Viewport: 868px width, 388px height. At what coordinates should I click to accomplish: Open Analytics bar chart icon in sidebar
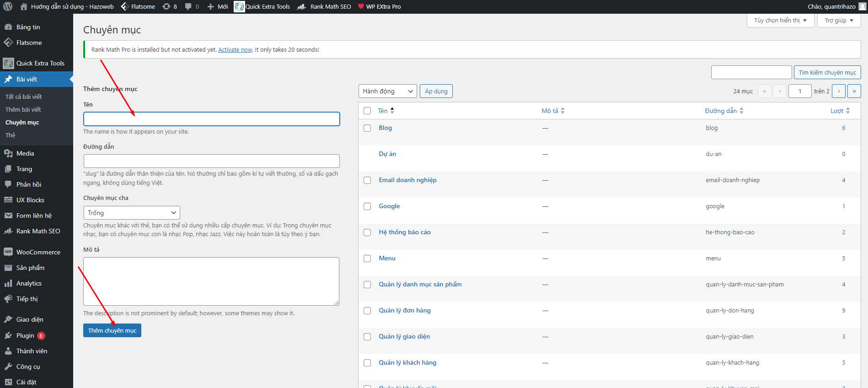click(8, 283)
